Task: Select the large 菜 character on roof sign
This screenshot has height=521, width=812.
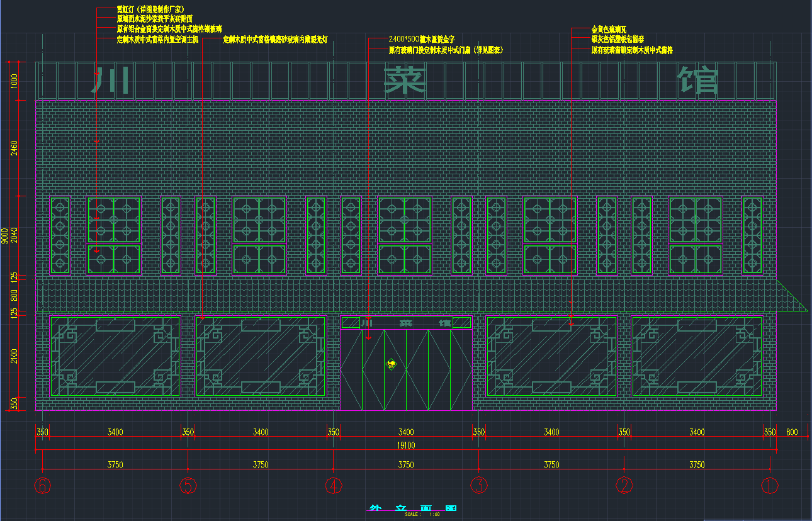Action: pyautogui.click(x=405, y=81)
